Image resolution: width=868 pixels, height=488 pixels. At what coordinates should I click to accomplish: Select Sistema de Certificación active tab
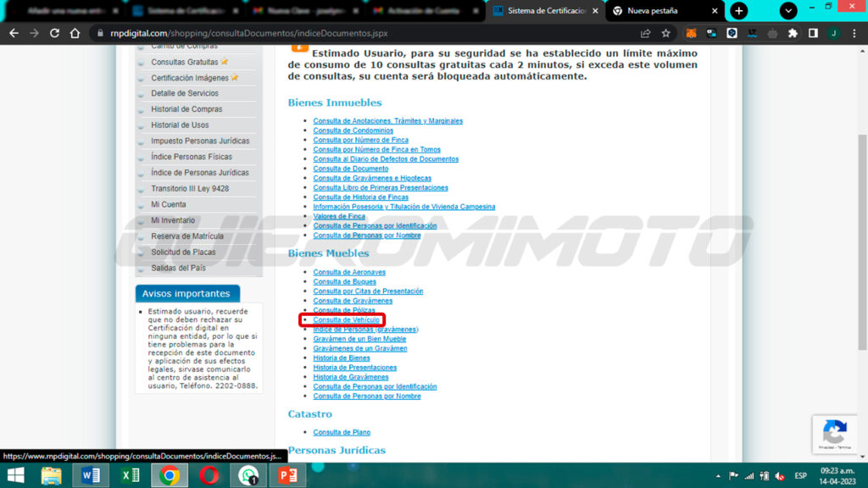point(547,10)
